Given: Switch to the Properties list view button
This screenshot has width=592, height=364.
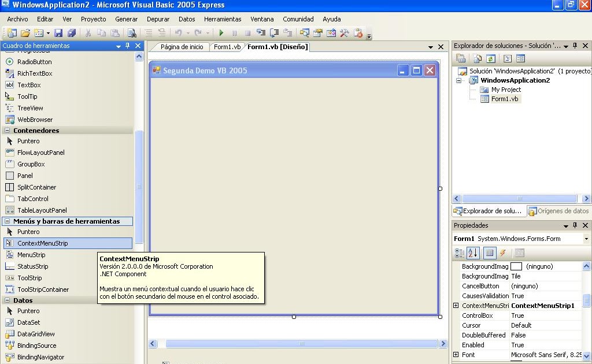Looking at the screenshot, I should tap(490, 253).
